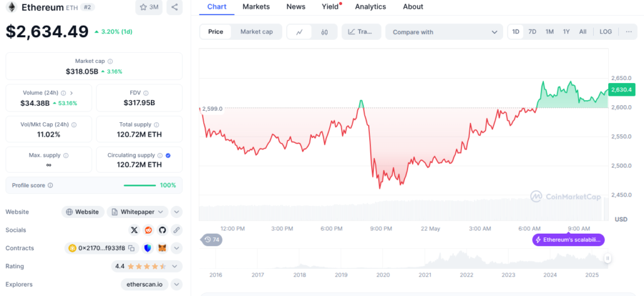Toggle LOG scale on chart
644x296 pixels.
pyautogui.click(x=606, y=31)
